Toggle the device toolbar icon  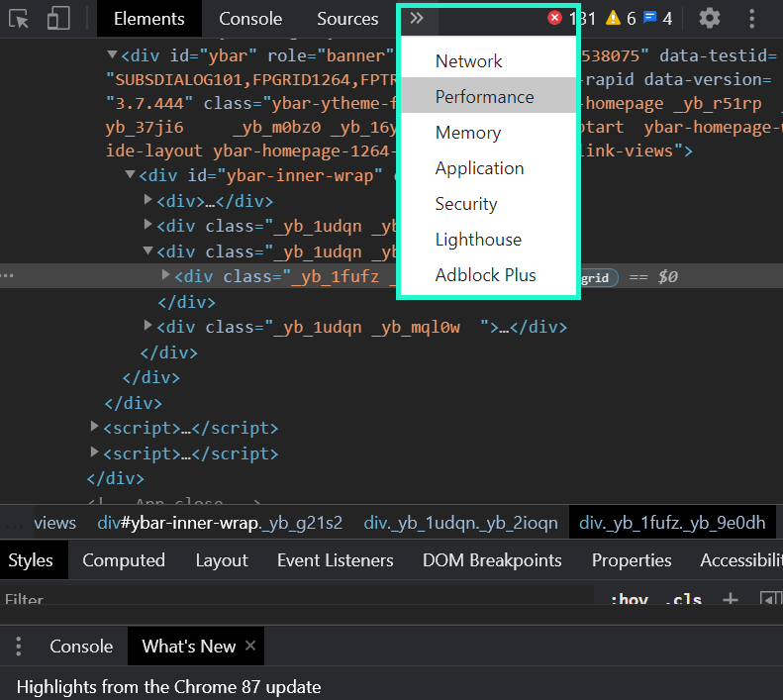[58, 19]
